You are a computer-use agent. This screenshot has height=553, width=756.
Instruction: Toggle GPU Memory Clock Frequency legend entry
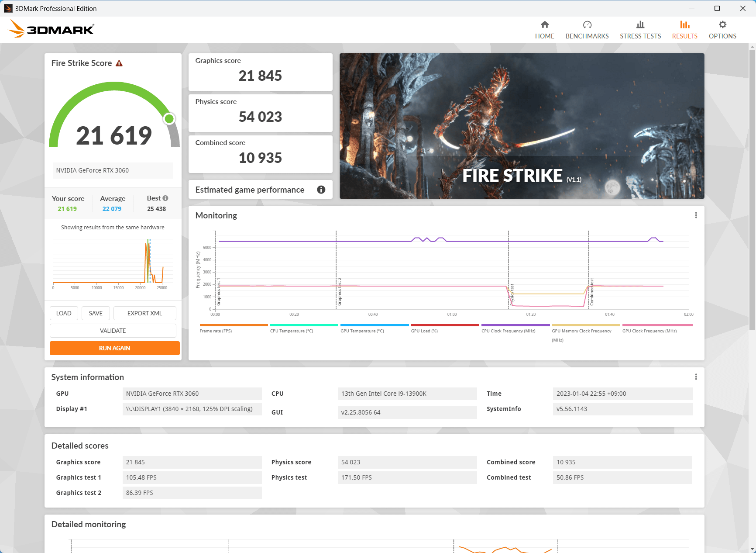pyautogui.click(x=586, y=333)
